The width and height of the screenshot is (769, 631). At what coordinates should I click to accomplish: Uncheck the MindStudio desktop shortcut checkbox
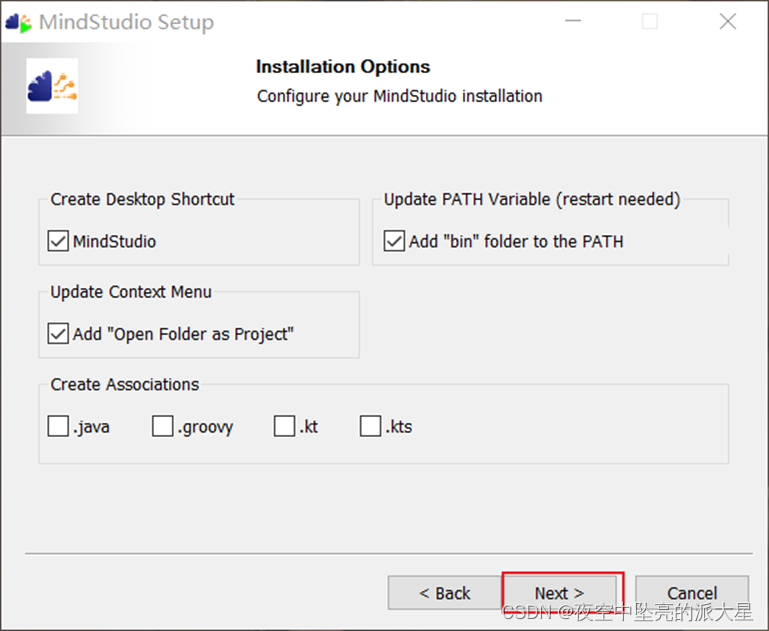point(58,241)
